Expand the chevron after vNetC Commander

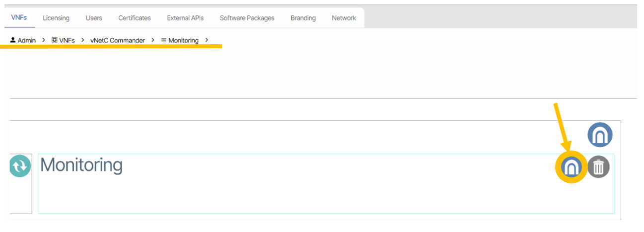153,40
